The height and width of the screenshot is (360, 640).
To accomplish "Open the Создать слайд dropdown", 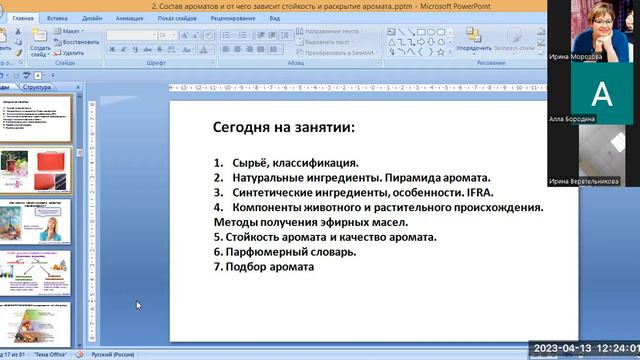I will [x=40, y=51].
